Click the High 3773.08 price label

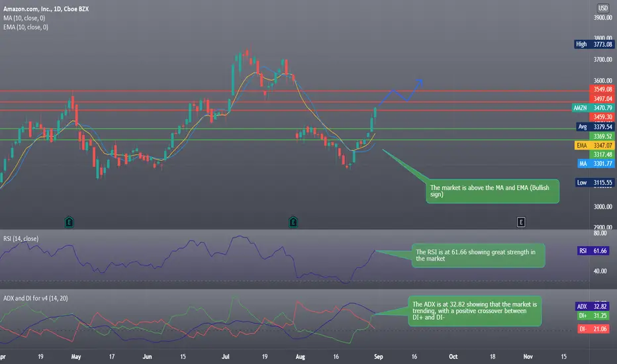pyautogui.click(x=594, y=44)
